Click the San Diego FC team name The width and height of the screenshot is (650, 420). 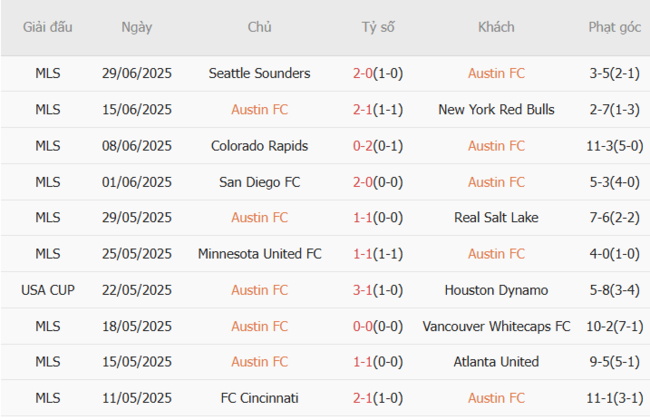click(259, 182)
